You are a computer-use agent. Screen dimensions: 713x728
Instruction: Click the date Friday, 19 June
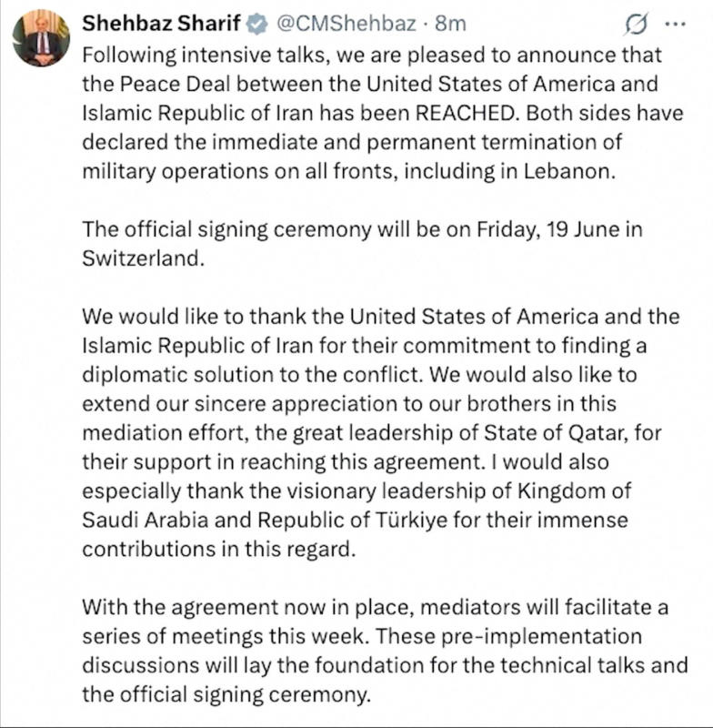tap(547, 229)
